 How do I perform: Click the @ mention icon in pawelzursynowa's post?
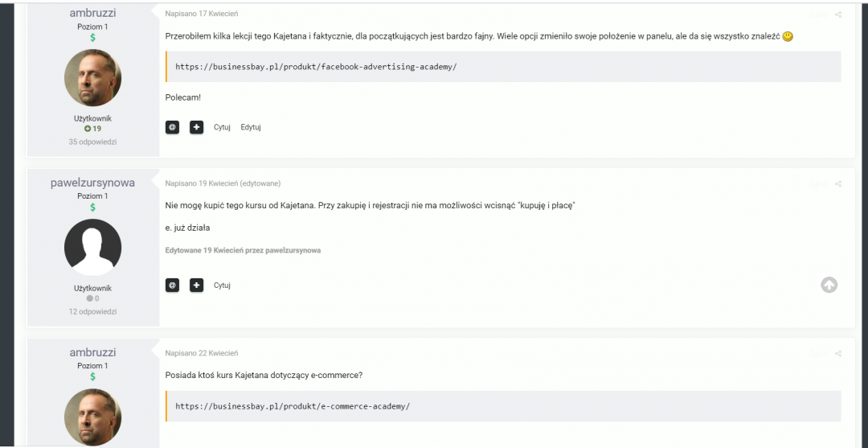click(172, 285)
